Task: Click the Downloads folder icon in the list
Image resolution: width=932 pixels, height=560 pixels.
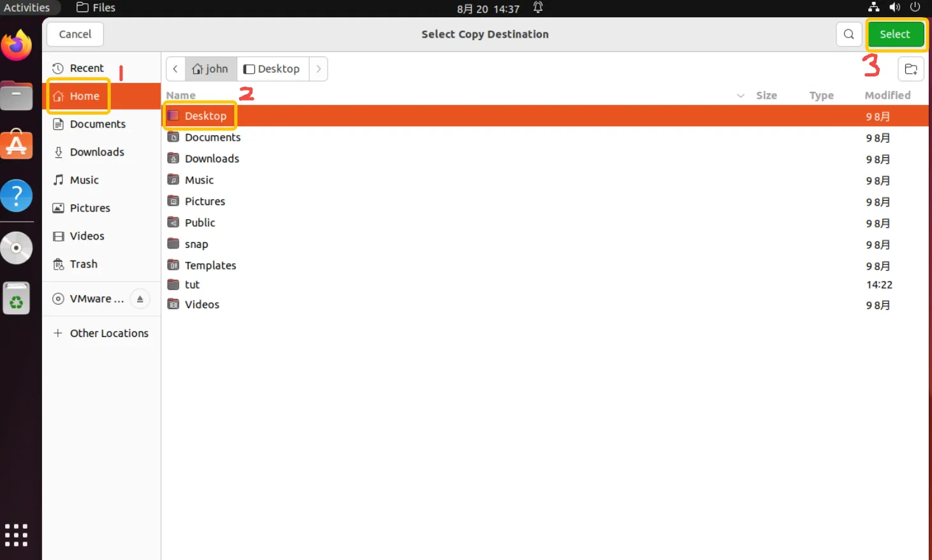Action: pyautogui.click(x=173, y=158)
